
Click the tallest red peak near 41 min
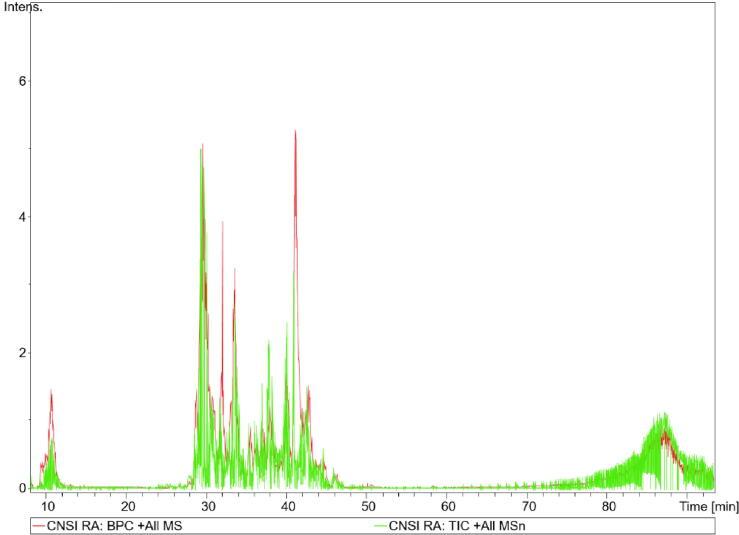click(295, 133)
